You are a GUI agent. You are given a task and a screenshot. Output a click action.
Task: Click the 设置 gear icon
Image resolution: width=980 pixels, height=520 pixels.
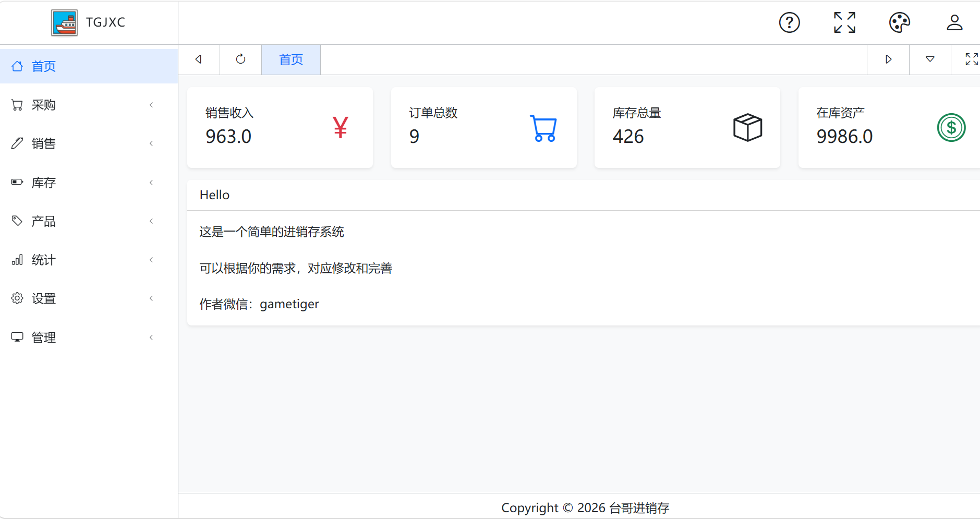pyautogui.click(x=17, y=298)
